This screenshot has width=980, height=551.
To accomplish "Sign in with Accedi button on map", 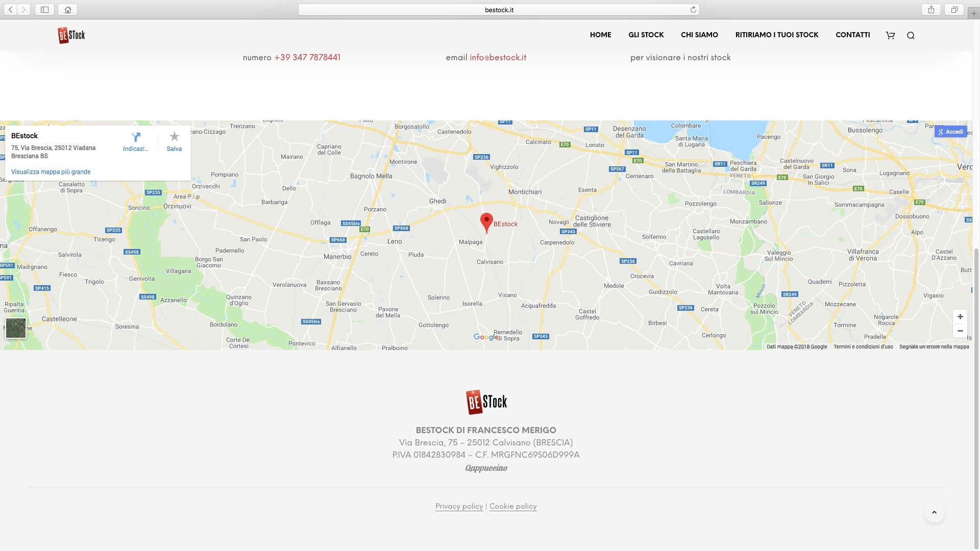I will (x=950, y=132).
